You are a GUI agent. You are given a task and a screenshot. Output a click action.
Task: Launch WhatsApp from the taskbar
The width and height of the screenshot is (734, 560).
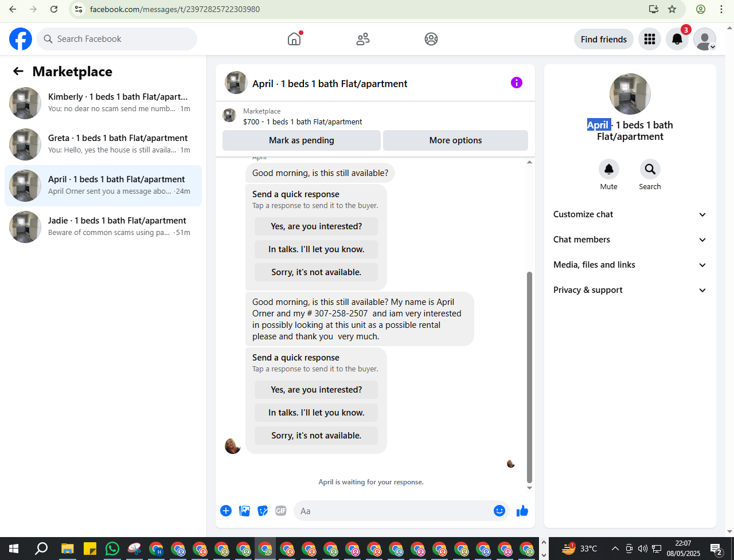[112, 549]
